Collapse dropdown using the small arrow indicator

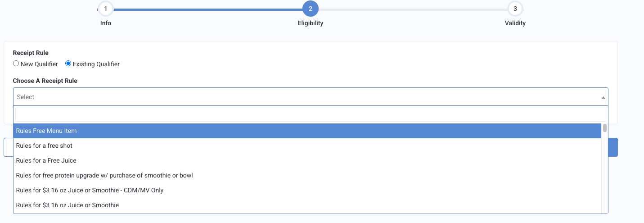603,97
